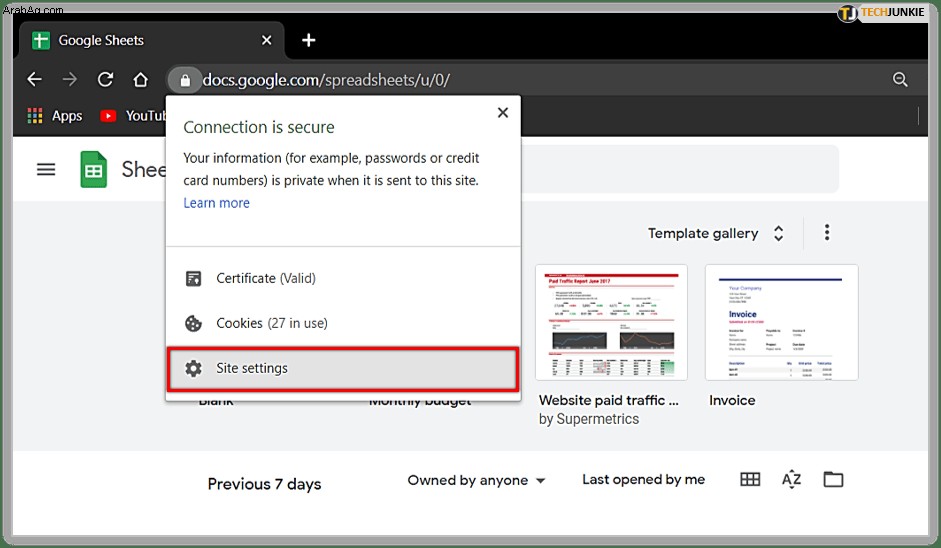Go to the home page icon
This screenshot has width=941, height=548.
(x=140, y=79)
